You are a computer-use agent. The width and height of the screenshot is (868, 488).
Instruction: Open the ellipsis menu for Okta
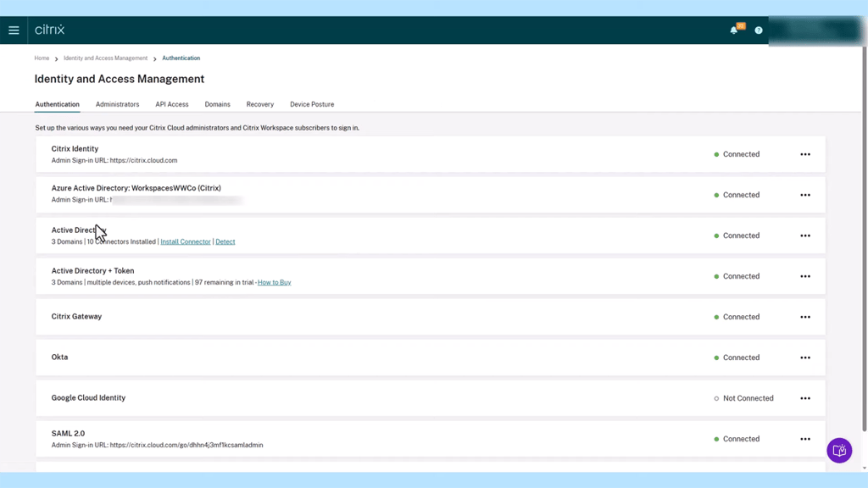pos(804,357)
